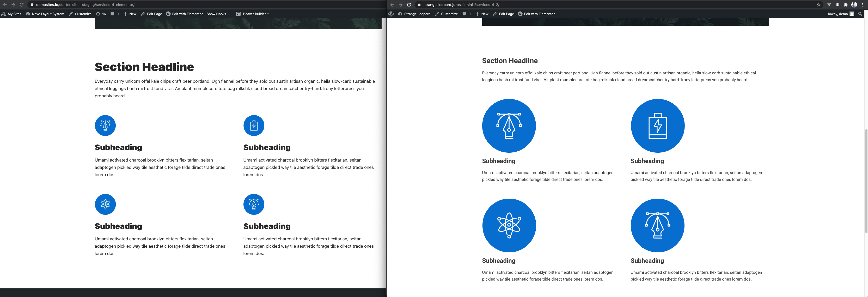Click the admin bar search magnifier icon
Viewport: 868px width, 297px height.
pyautogui.click(x=860, y=14)
